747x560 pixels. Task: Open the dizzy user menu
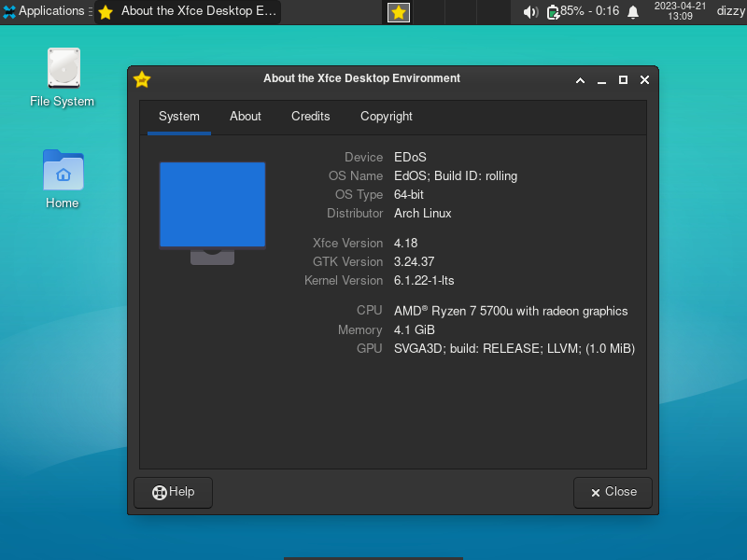731,11
